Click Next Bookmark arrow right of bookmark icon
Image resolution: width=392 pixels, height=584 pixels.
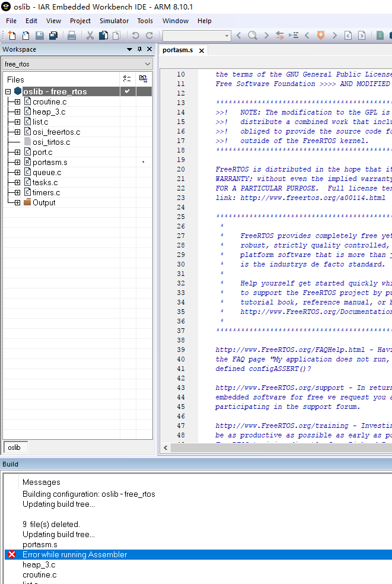pos(334,36)
